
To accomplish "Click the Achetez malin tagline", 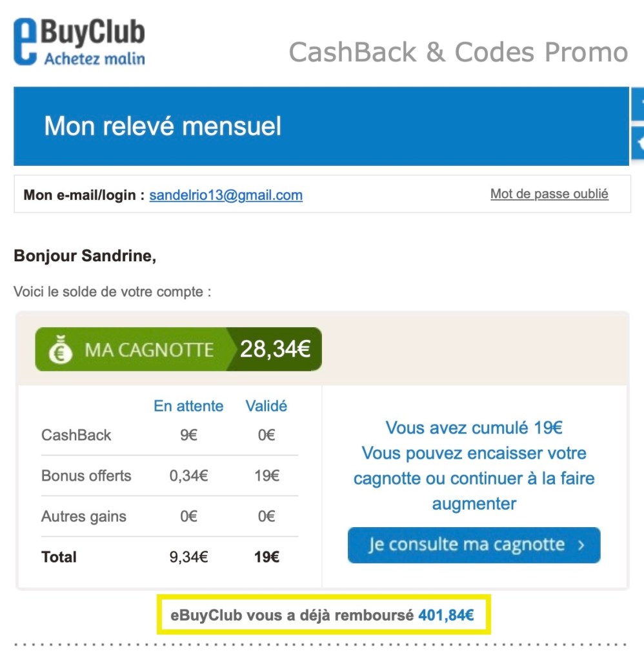I will tap(95, 59).
